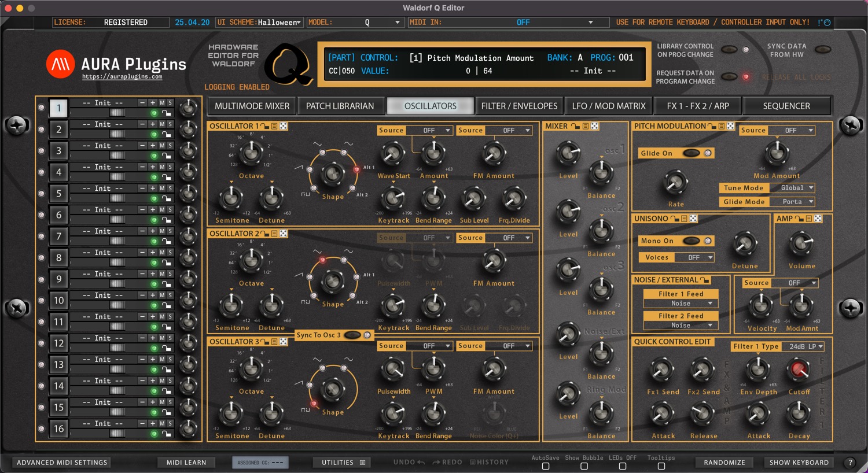Select the square wave shape LED on Oscillator 1
Viewport: 868px width, 473px height.
coord(314,189)
